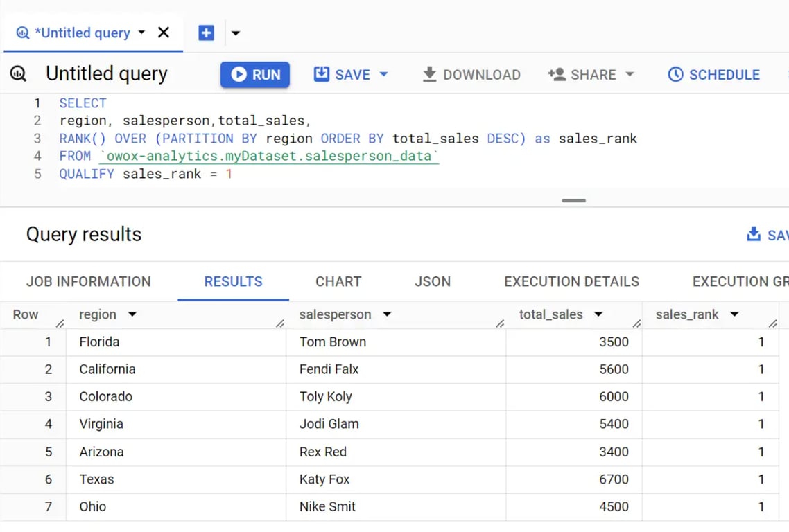Screen dimensions: 789x532
Task: Open the salesperson column dropdown
Action: 387,314
